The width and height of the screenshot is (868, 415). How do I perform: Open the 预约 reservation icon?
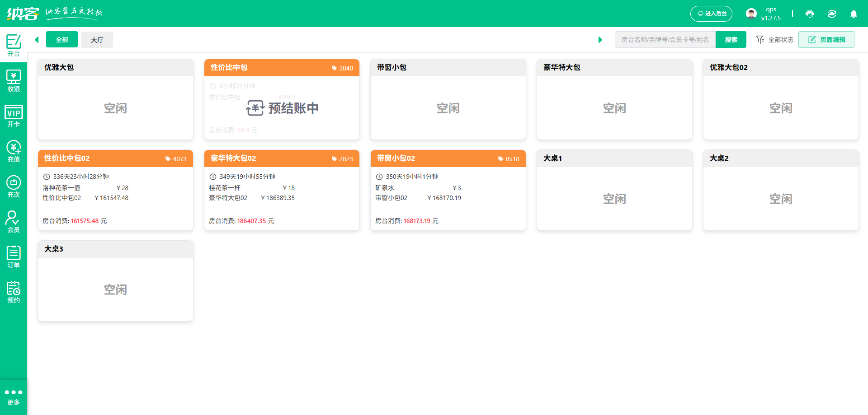14,291
